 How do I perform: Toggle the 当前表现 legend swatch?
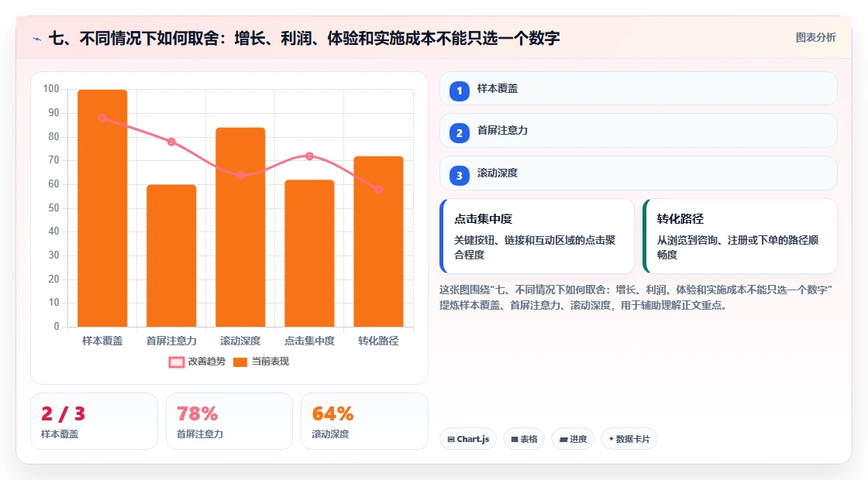[x=239, y=362]
